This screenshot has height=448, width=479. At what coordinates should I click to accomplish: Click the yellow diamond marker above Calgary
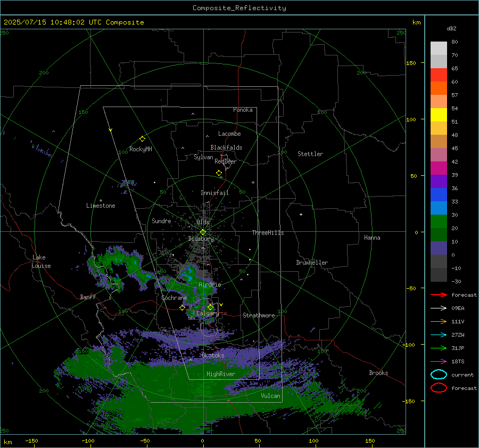pos(210,307)
